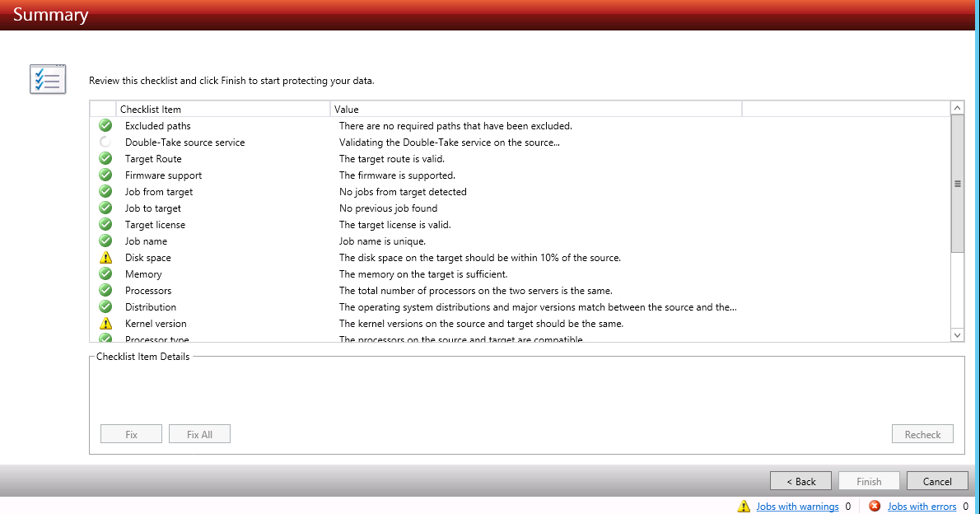Click the Fix All button

click(x=199, y=434)
